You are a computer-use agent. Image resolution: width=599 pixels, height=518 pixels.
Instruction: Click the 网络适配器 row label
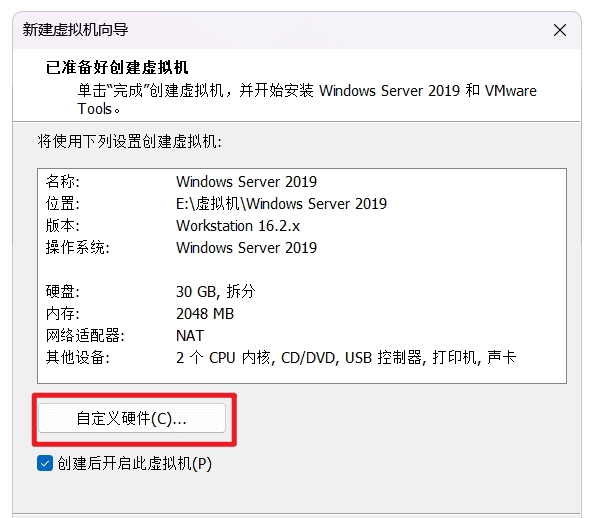pos(85,336)
